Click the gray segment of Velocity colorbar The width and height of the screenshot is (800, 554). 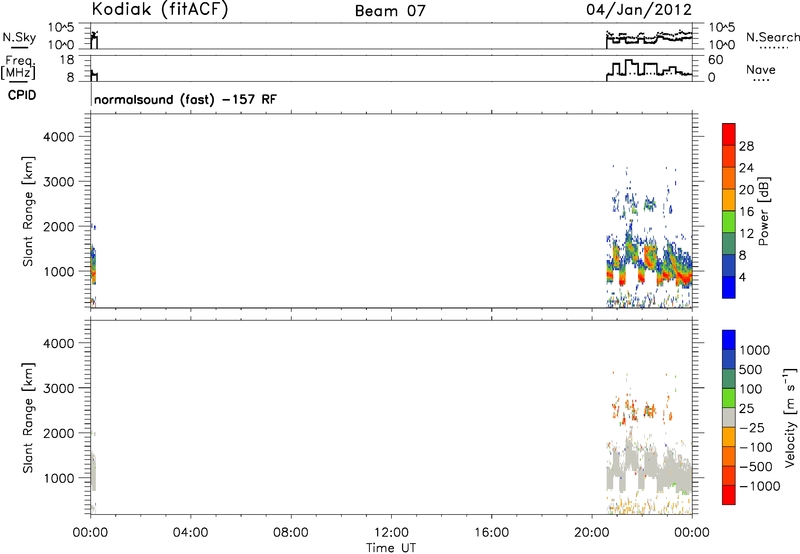click(729, 417)
